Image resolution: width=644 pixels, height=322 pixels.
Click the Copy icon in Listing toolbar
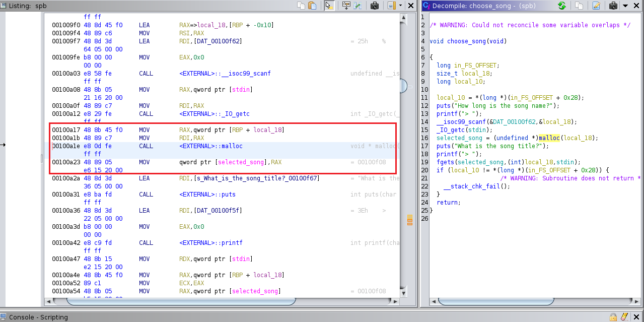[301, 6]
